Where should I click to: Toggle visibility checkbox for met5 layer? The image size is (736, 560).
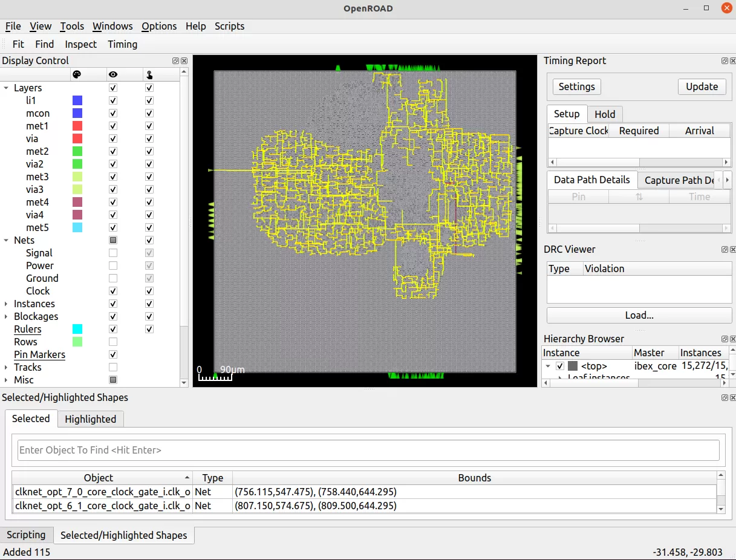coord(113,227)
